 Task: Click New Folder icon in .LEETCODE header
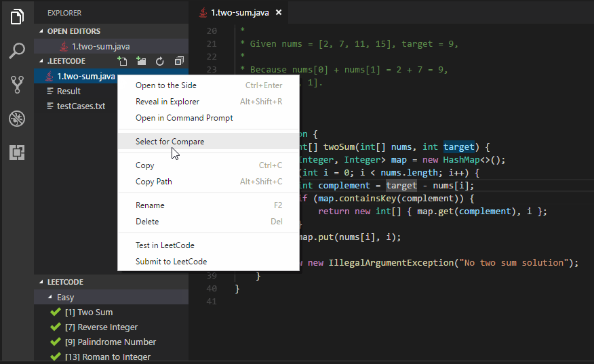141,61
